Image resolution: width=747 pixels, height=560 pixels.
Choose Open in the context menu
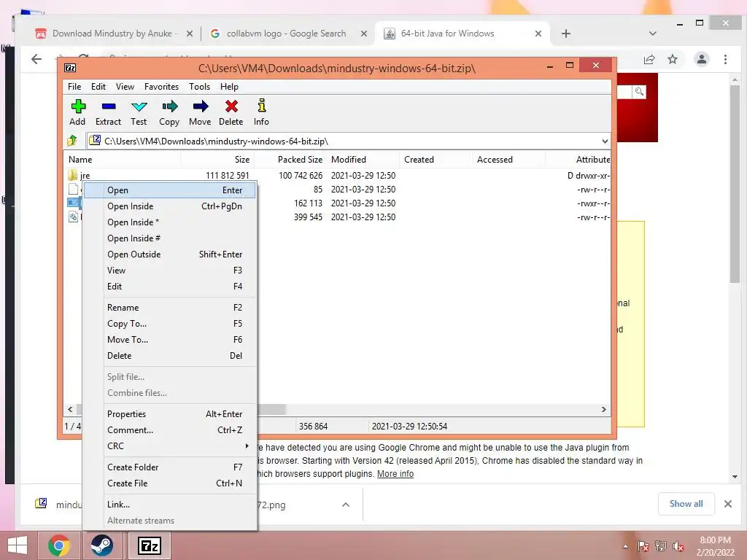click(x=170, y=190)
